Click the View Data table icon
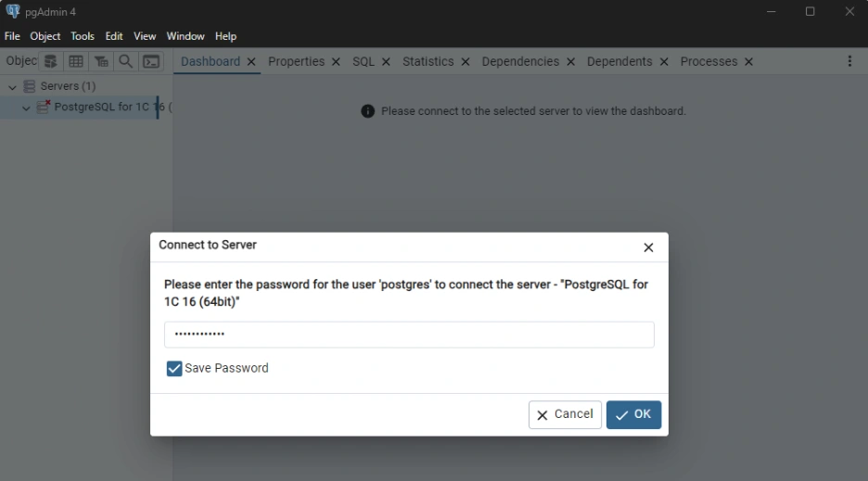This screenshot has height=481, width=868. (x=76, y=61)
